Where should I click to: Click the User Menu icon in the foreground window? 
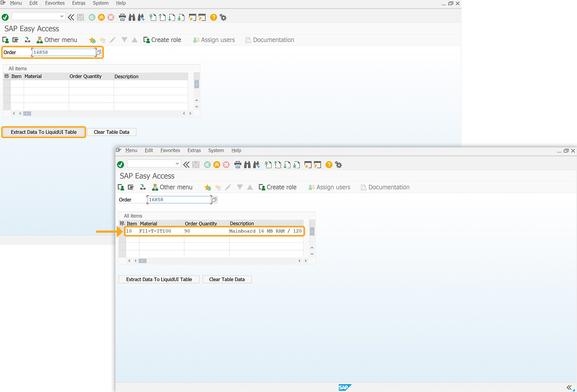[121, 187]
